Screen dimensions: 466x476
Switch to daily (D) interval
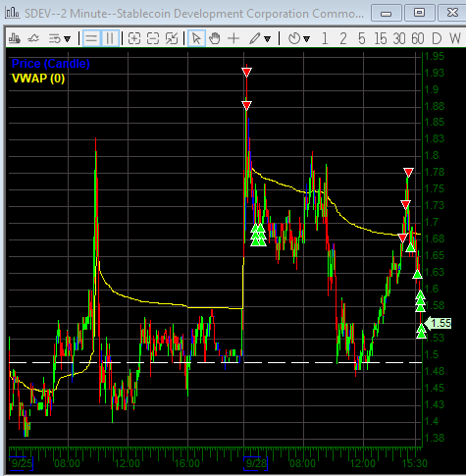[437, 38]
